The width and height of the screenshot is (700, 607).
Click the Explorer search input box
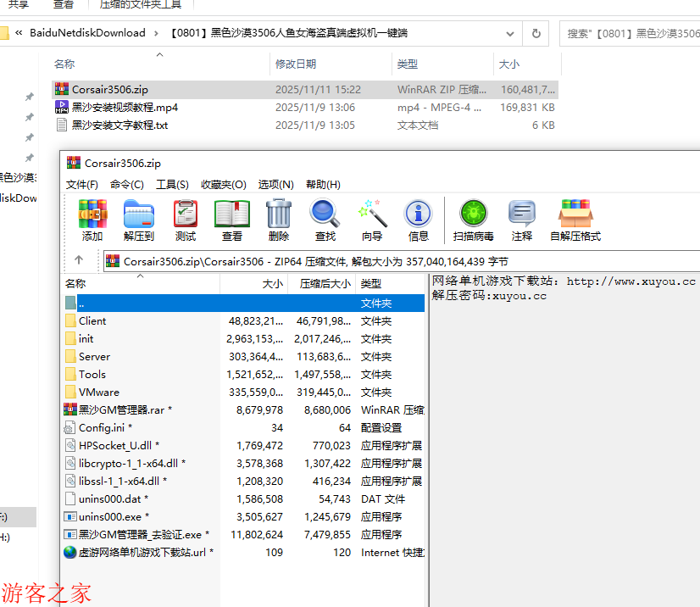click(x=631, y=34)
